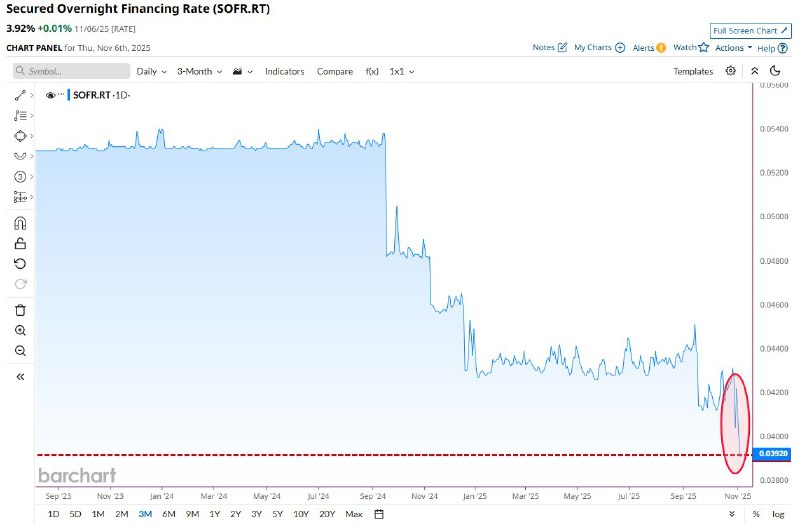
Task: Collapse the drawing tools sidebar
Action: (x=20, y=377)
